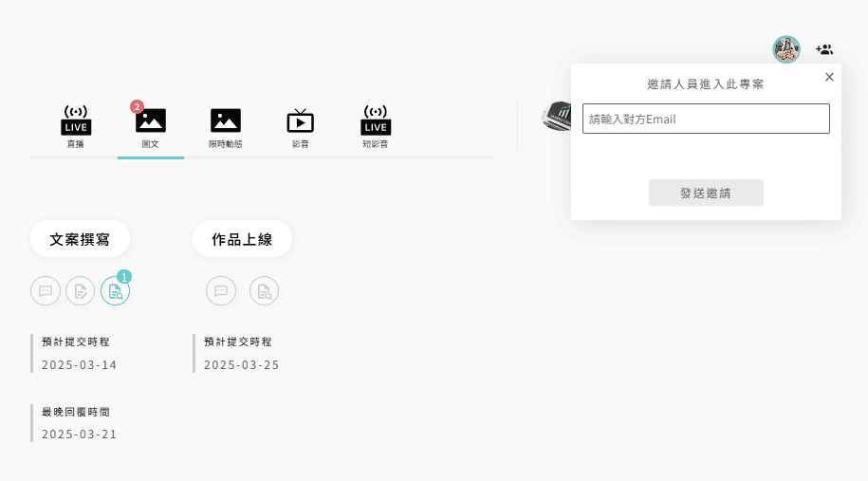Image resolution: width=868 pixels, height=481 pixels.
Task: Open the comment icon under 作品上線
Action: coord(221,291)
